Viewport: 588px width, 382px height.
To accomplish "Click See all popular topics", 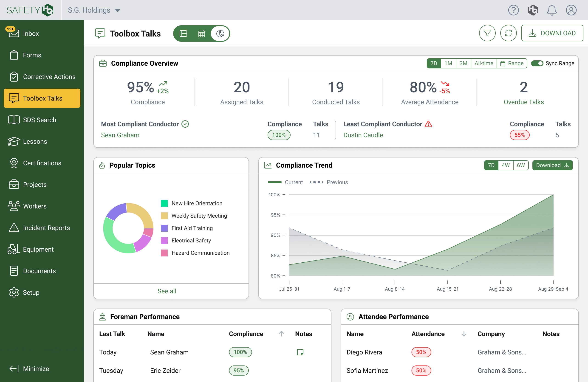I will pos(167,291).
